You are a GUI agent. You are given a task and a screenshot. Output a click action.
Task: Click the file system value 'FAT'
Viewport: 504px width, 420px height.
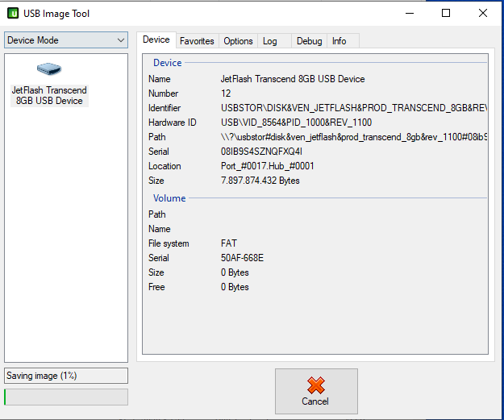(x=228, y=243)
